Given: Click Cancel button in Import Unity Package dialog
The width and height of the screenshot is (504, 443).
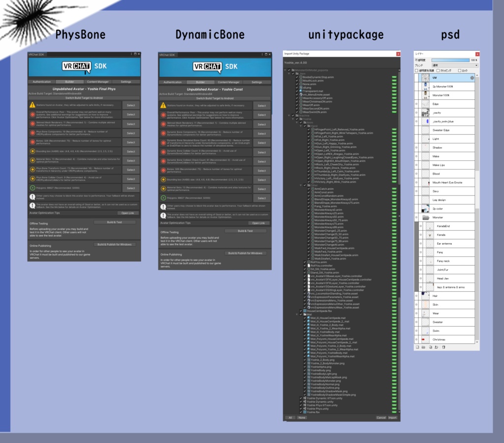Looking at the screenshot, I should (381, 417).
